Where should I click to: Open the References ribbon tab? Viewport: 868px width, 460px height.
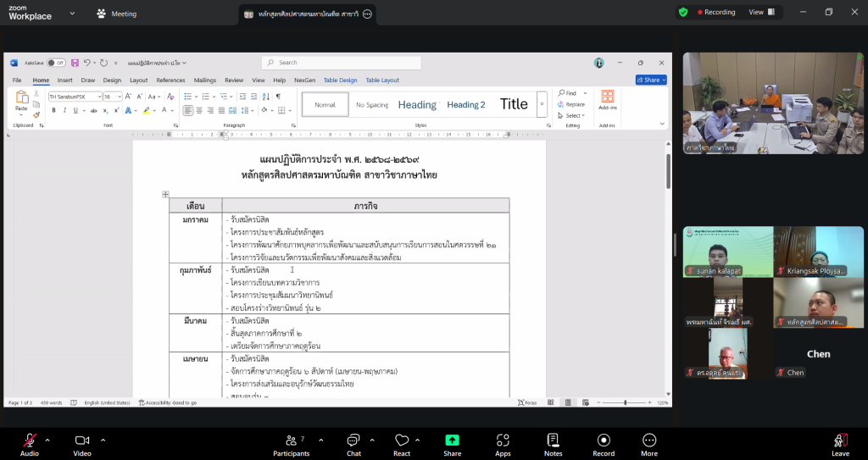pos(170,80)
